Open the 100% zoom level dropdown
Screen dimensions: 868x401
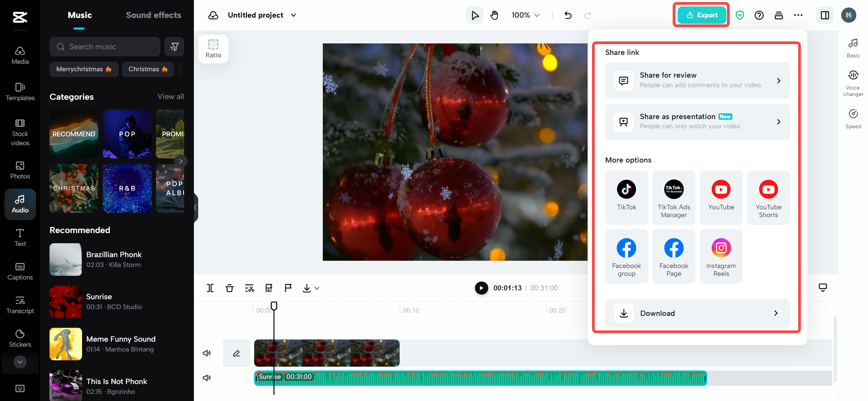tap(525, 15)
